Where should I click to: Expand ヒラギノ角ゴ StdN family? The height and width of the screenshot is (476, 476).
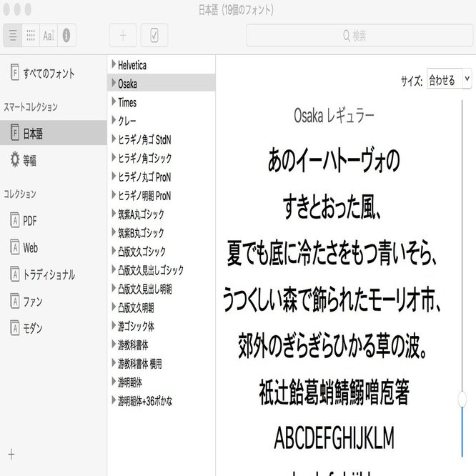(x=114, y=139)
